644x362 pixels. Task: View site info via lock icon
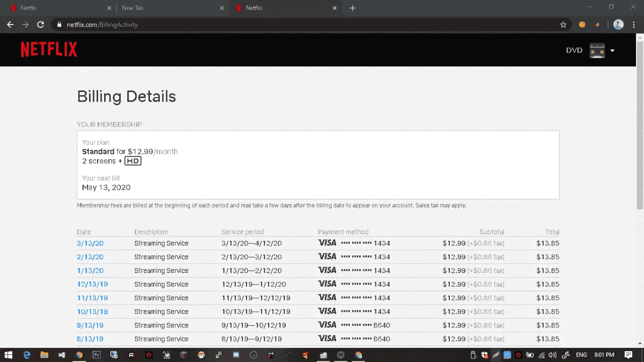(59, 24)
